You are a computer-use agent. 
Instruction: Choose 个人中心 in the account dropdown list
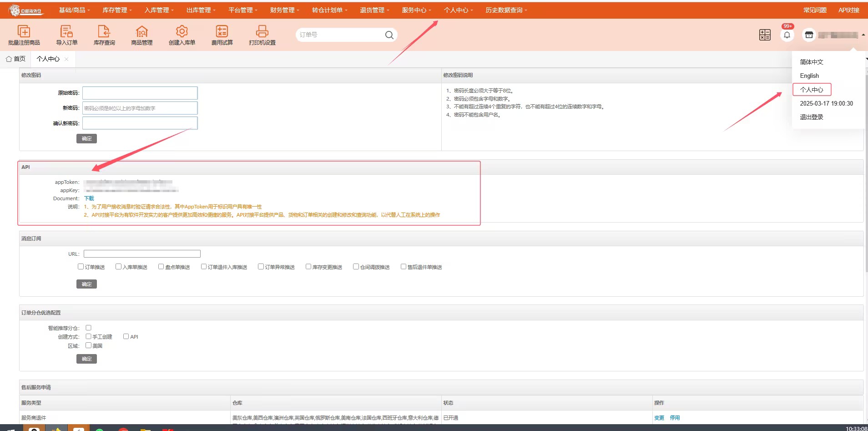coord(812,90)
